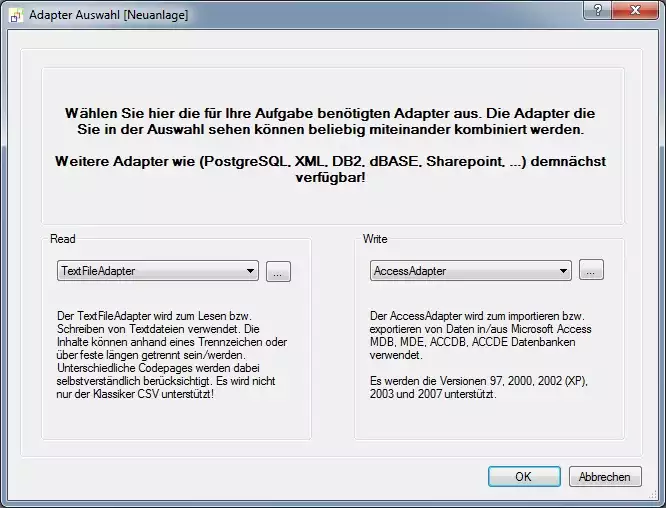Open help with the question mark button

[x=597, y=10]
